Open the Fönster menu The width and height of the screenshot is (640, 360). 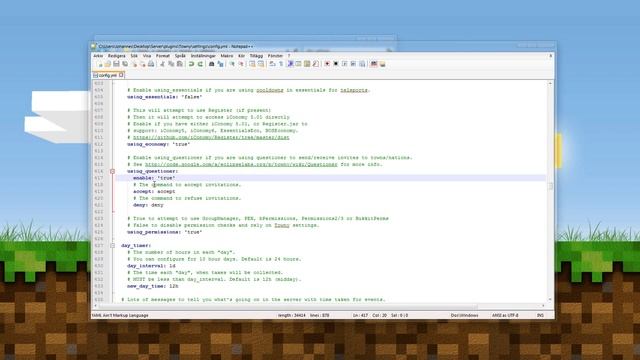point(276,56)
